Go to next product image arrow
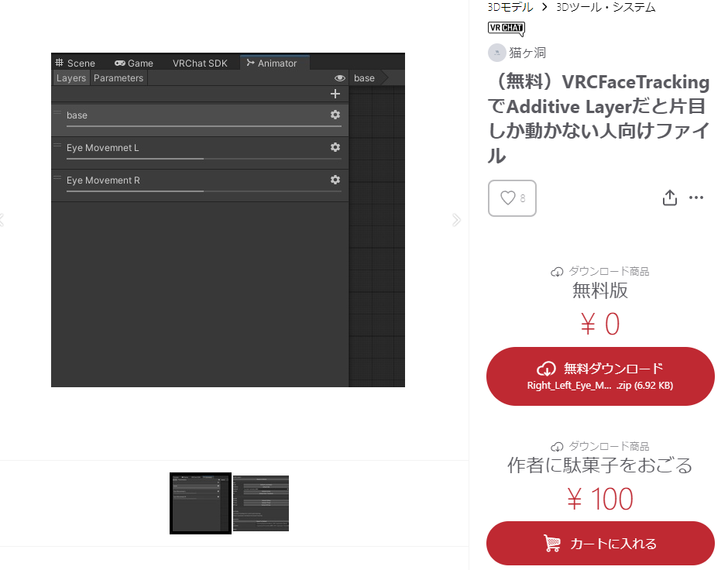 coord(456,220)
